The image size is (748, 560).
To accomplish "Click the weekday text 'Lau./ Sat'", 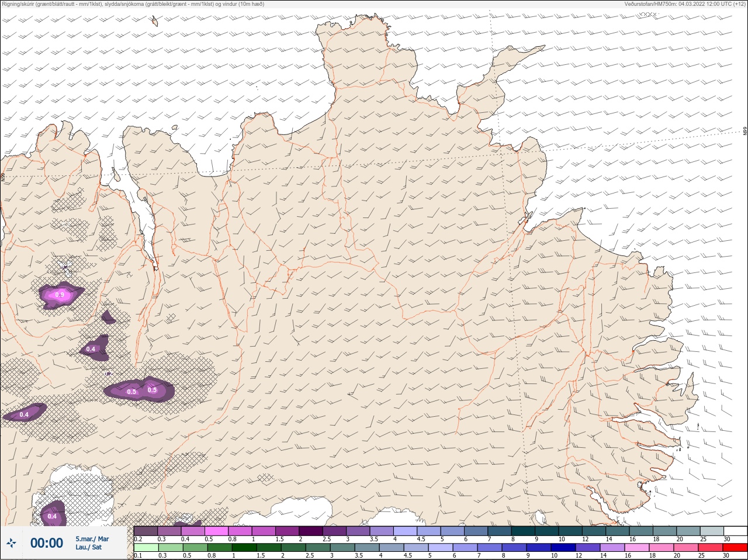I will coord(88,548).
